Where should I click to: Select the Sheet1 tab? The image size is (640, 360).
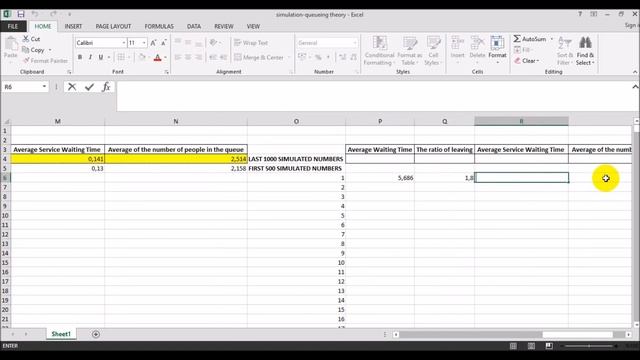pyautogui.click(x=61, y=334)
